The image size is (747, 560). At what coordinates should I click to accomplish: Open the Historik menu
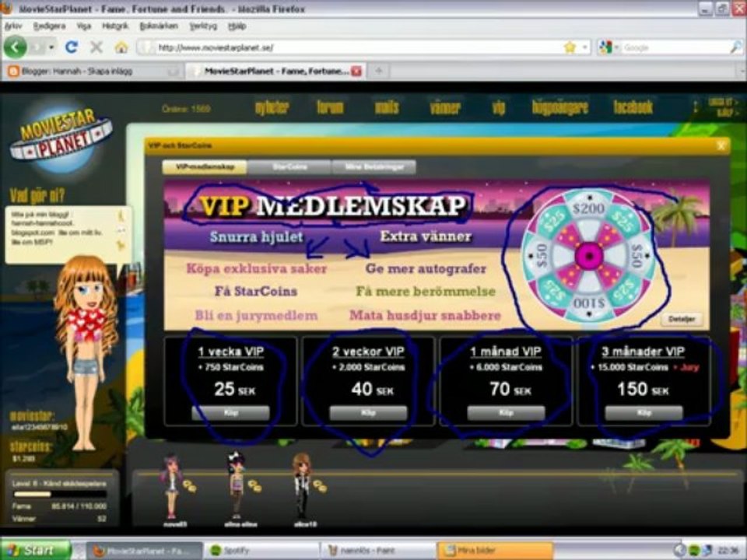tap(115, 26)
